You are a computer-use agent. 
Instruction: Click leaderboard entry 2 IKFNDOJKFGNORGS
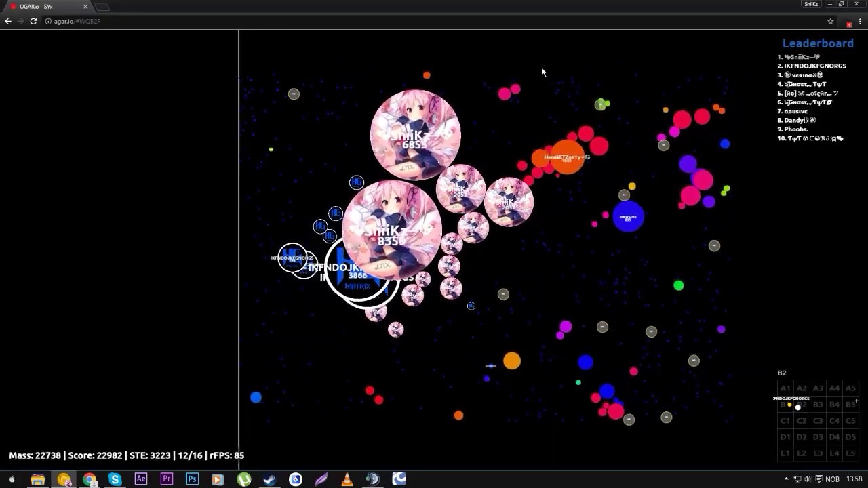point(812,66)
